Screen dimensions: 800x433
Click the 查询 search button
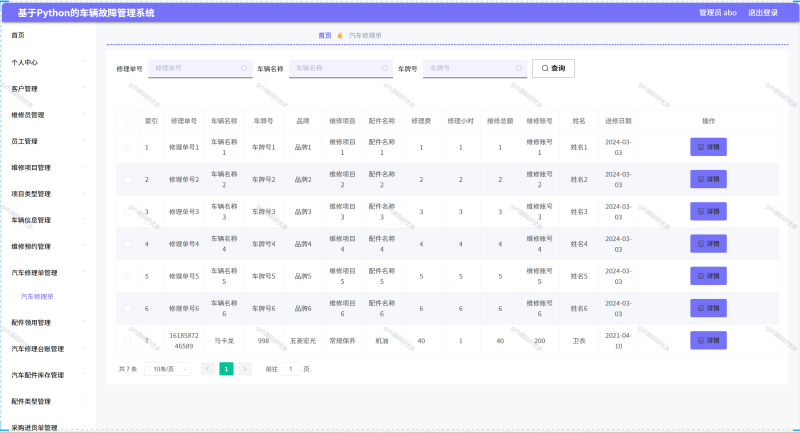(x=553, y=68)
